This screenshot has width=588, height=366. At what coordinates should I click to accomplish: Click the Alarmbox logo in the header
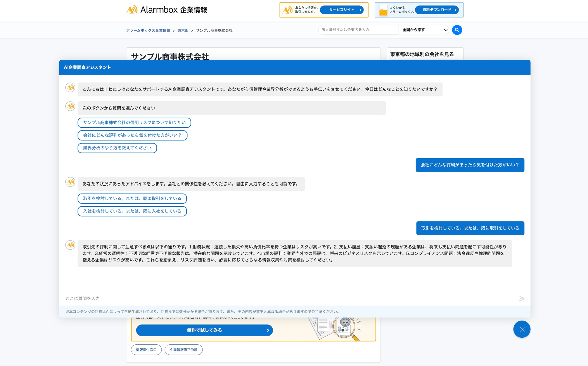coord(167,10)
